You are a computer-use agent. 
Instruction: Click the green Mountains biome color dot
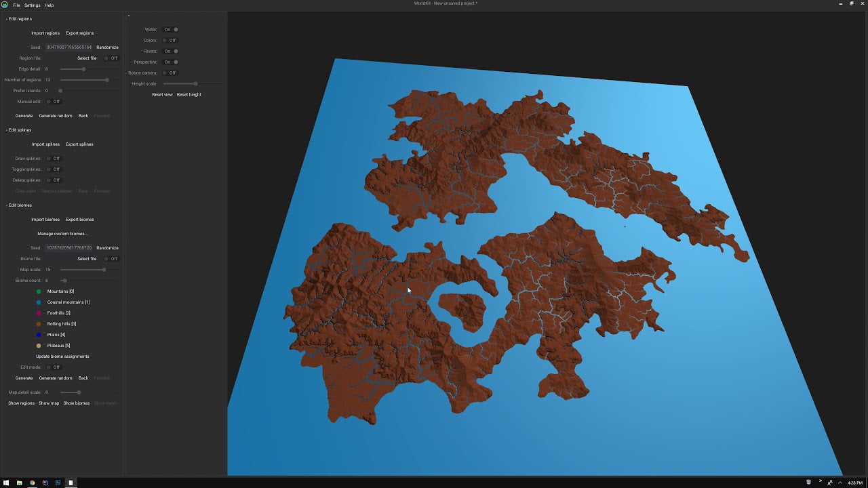[39, 291]
